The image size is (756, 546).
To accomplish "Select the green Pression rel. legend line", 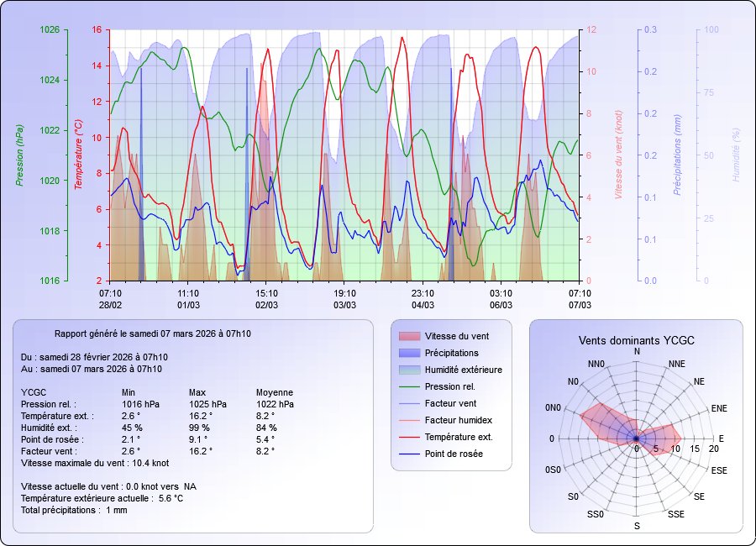I will (x=407, y=386).
